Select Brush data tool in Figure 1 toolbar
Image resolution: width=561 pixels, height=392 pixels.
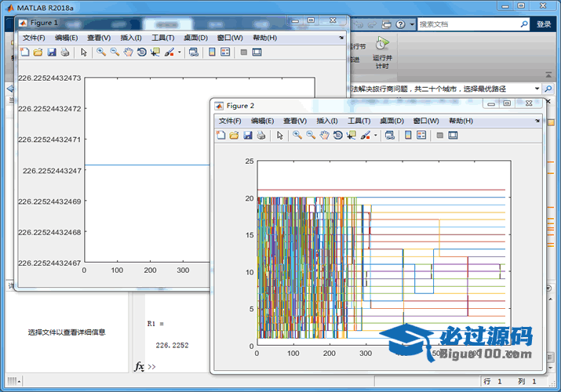click(x=169, y=53)
